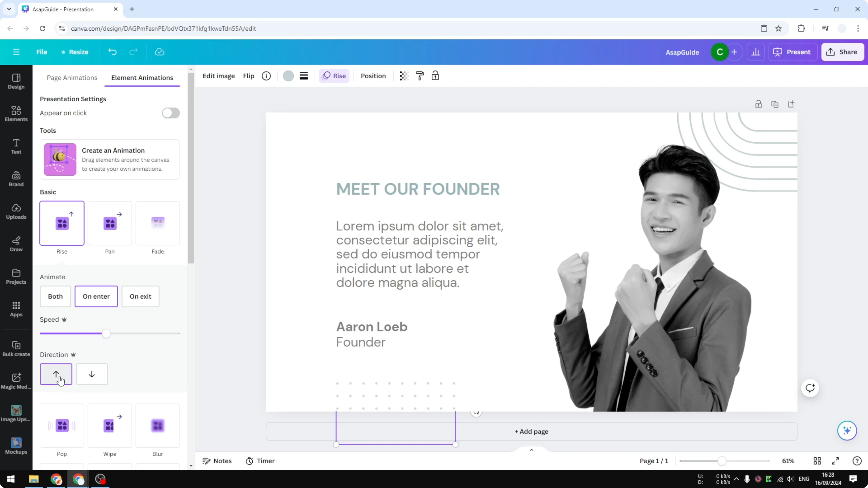Select On enter animate option
Image resolution: width=868 pixels, height=488 pixels.
(x=96, y=296)
